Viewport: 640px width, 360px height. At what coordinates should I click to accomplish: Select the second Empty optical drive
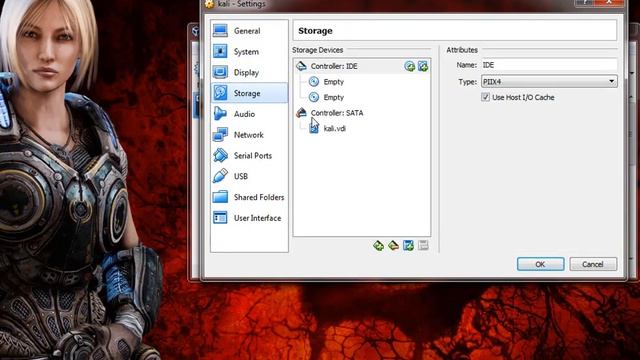362,97
